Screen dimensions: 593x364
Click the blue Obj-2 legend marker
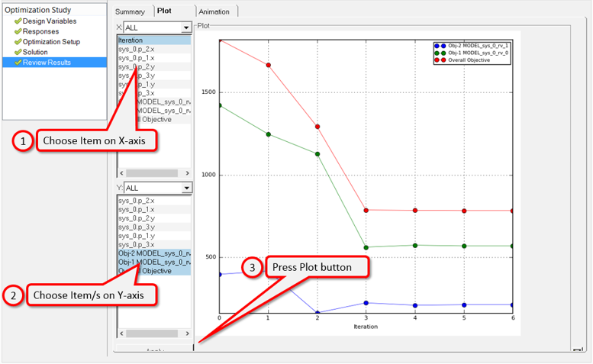tap(438, 46)
